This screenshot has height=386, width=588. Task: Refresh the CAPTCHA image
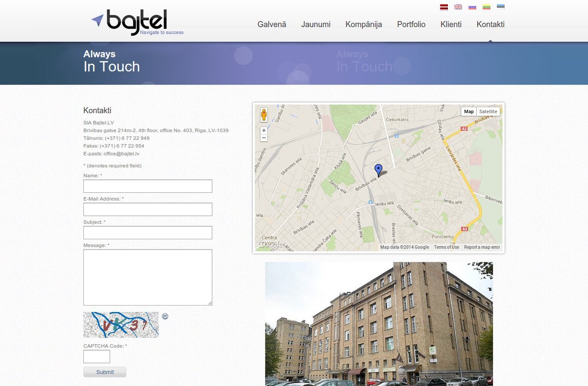[x=165, y=316]
